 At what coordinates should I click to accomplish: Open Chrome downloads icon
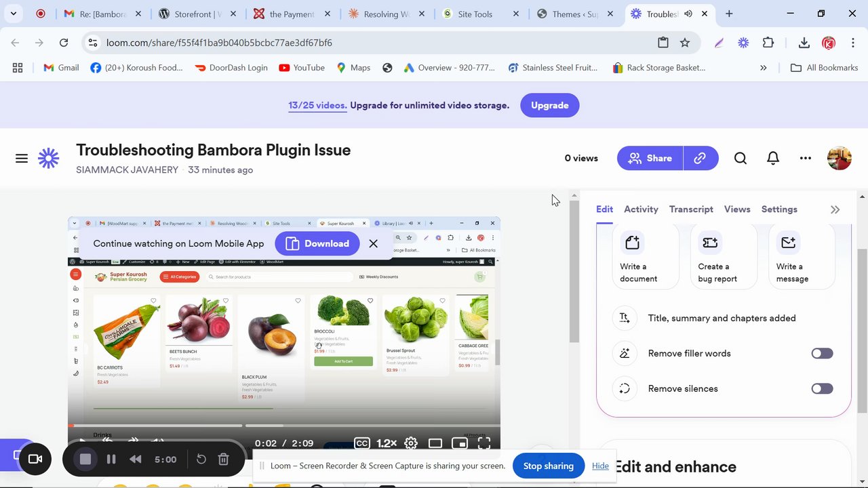[804, 43]
